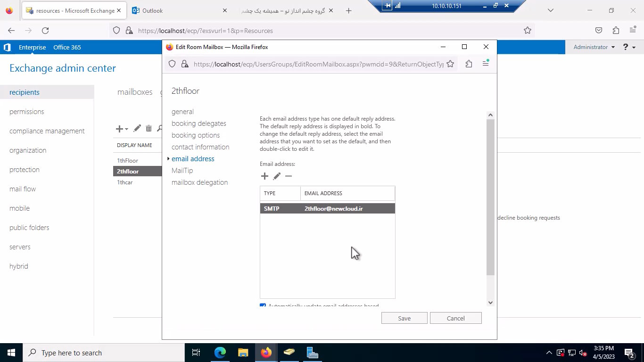Select 1thFloor in resources list
The image size is (644, 362).
[127, 161]
